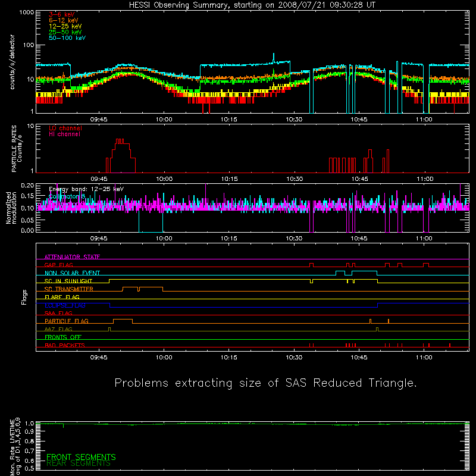Image resolution: width=476 pixels, height=476 pixels.
Task: Click the particle rate peak near 09:50
Action: click(120, 141)
